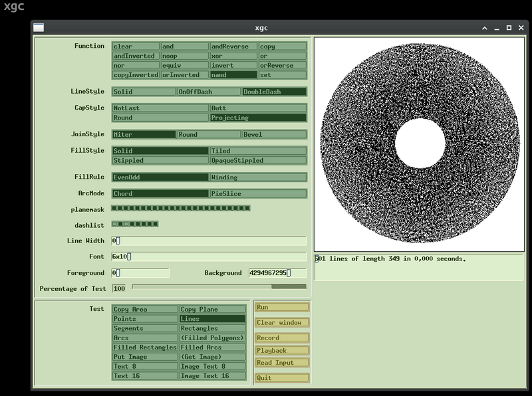
Task: Enable Winding fill rule
Action: 257,177
